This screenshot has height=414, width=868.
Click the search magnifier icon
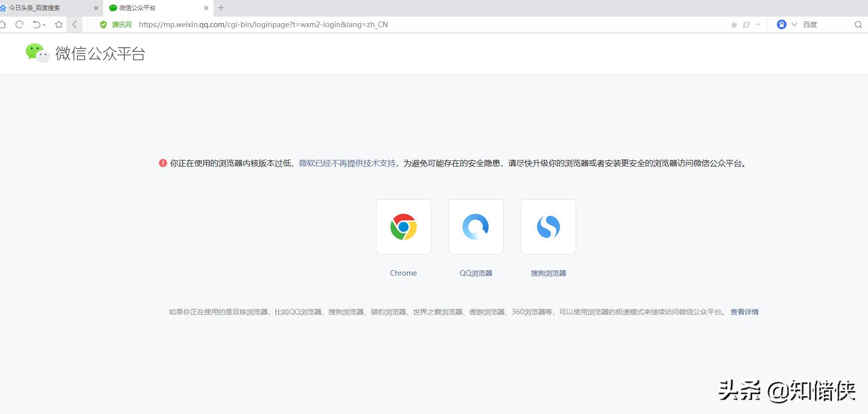click(x=858, y=25)
